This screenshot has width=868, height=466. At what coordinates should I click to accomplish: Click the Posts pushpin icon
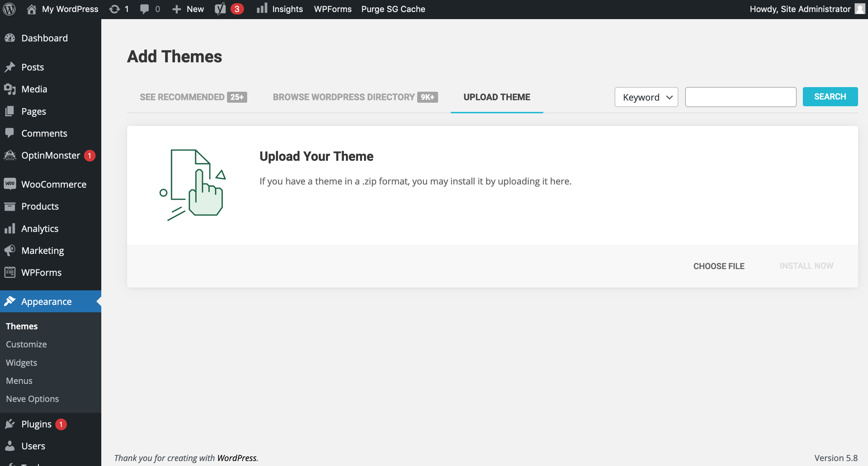pyautogui.click(x=10, y=67)
